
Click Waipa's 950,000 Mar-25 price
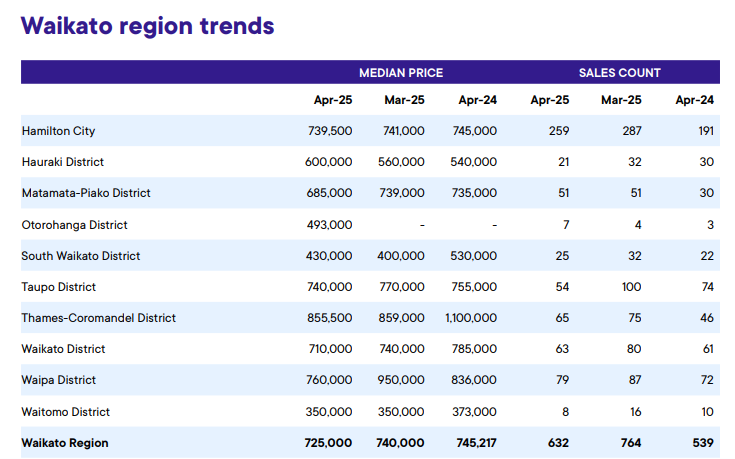(401, 380)
